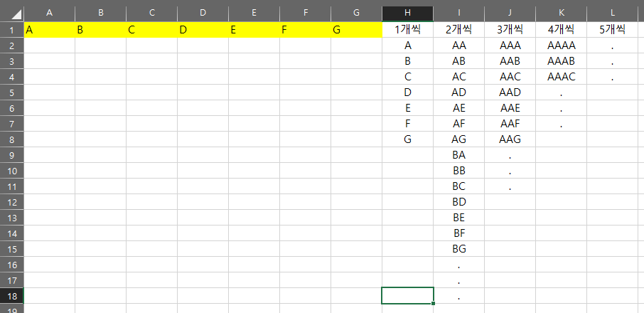Click cell with value AAAC
The height and width of the screenshot is (313, 644).
tap(561, 77)
